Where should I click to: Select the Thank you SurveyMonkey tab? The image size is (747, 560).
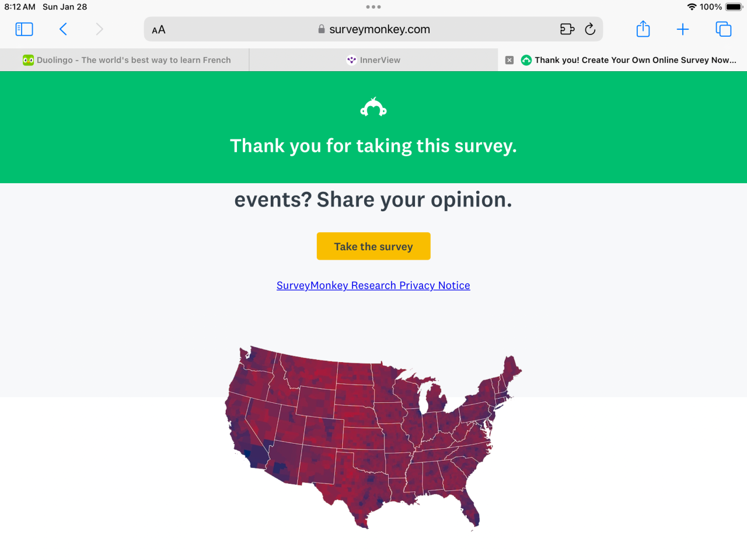pos(628,60)
